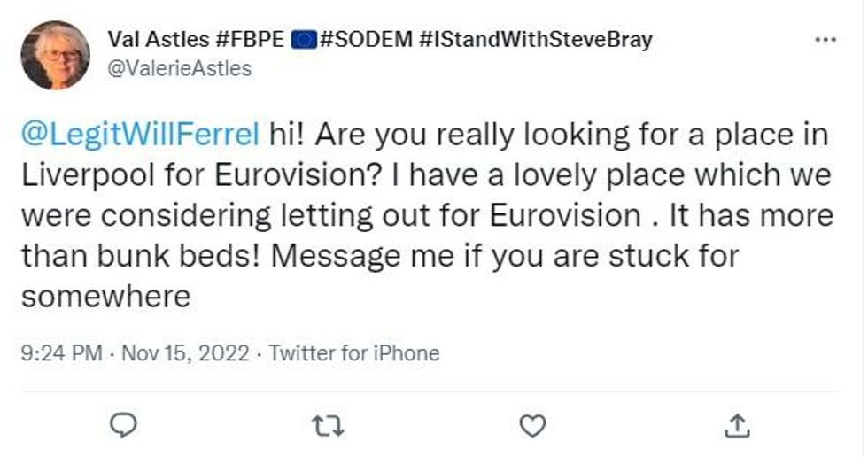
Task: Open the Twitter for iPhone source link
Action: click(353, 353)
